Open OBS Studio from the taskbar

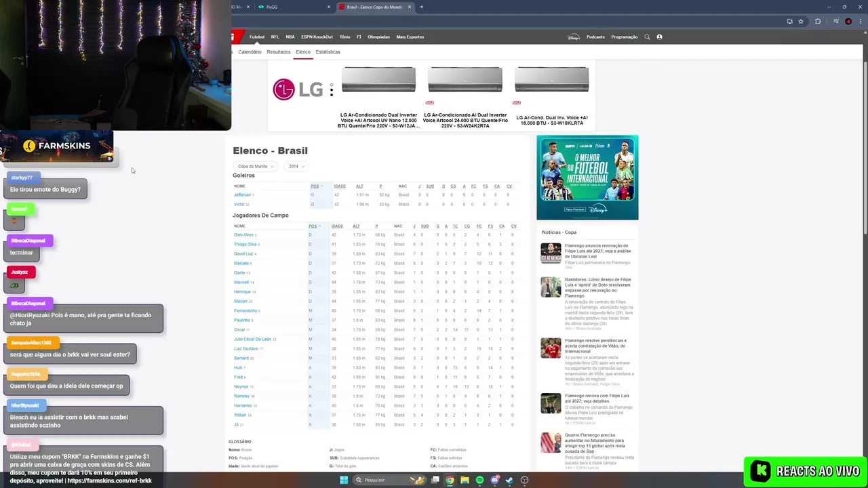pos(524,480)
